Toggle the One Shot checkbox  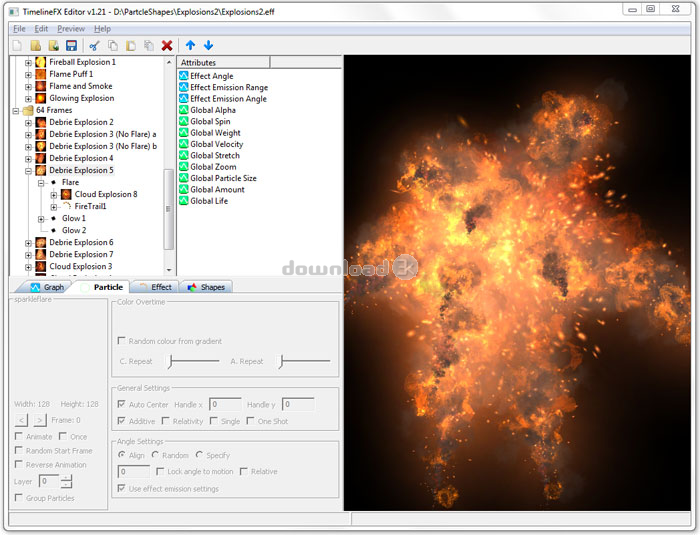250,421
